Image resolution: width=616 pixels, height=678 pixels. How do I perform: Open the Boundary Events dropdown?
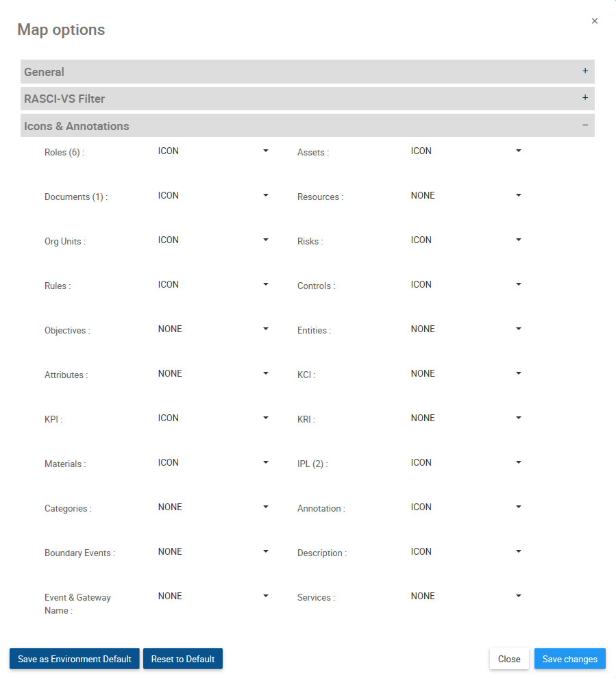click(x=213, y=552)
